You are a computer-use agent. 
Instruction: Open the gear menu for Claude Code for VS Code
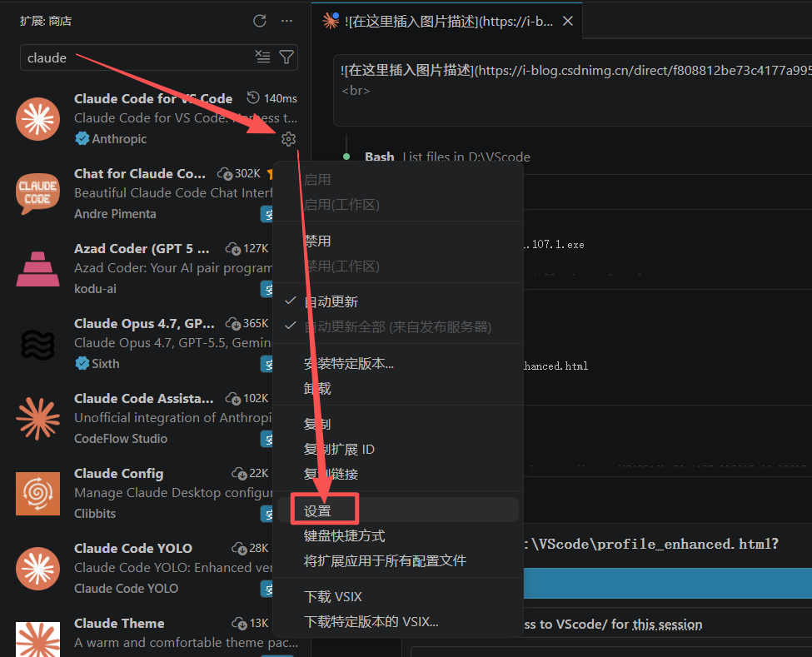pyautogui.click(x=288, y=139)
